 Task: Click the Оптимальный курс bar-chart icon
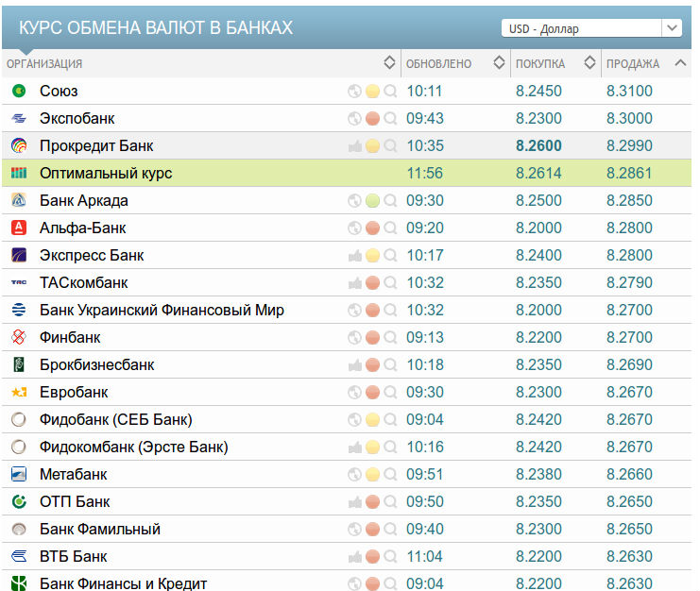(x=19, y=173)
